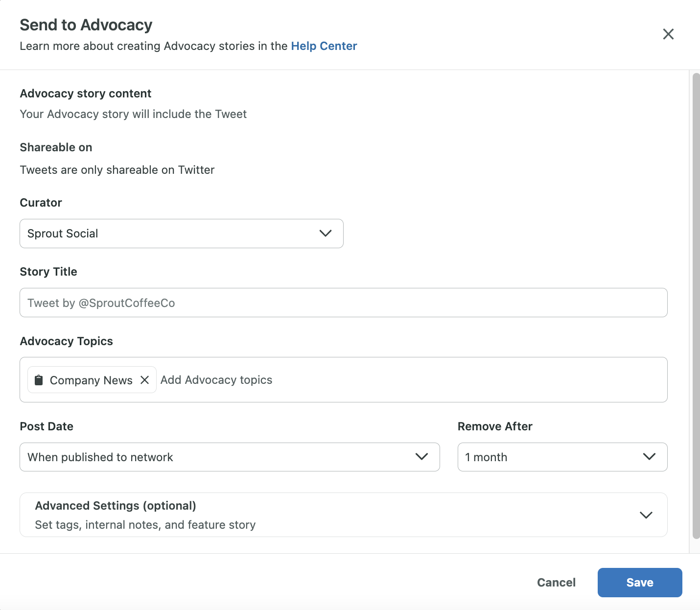Click the Advanced Settings chevron icon
Screen dimensions: 700x610
pyautogui.click(x=646, y=515)
